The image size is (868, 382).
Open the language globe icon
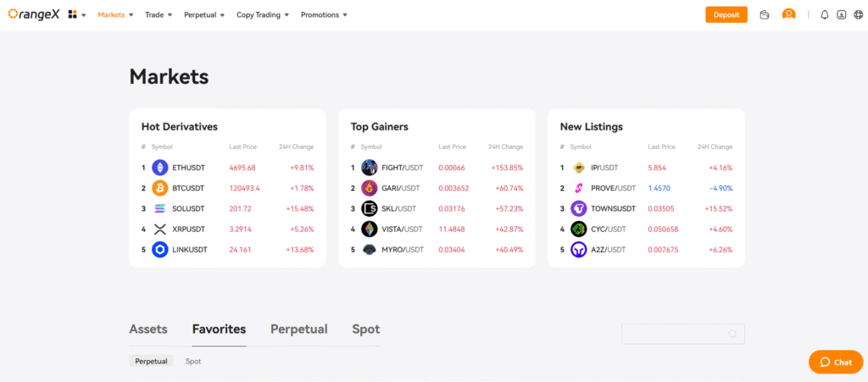(858, 14)
